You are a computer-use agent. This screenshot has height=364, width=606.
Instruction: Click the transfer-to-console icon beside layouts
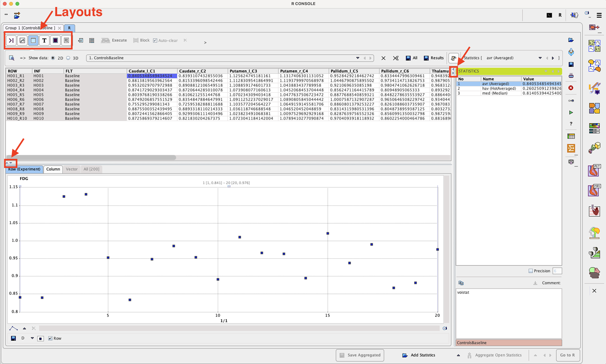81,40
